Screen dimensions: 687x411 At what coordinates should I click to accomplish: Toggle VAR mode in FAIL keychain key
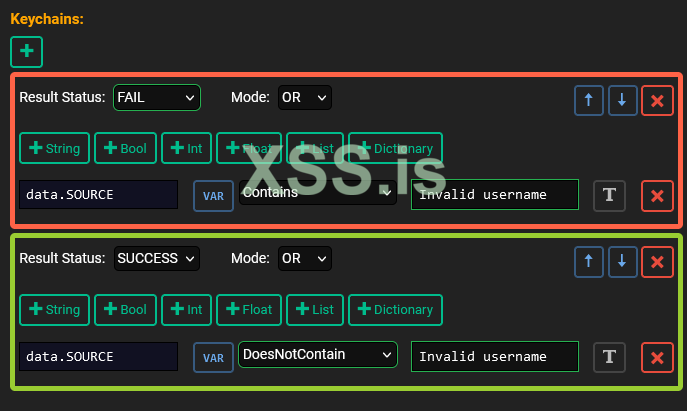coord(213,196)
